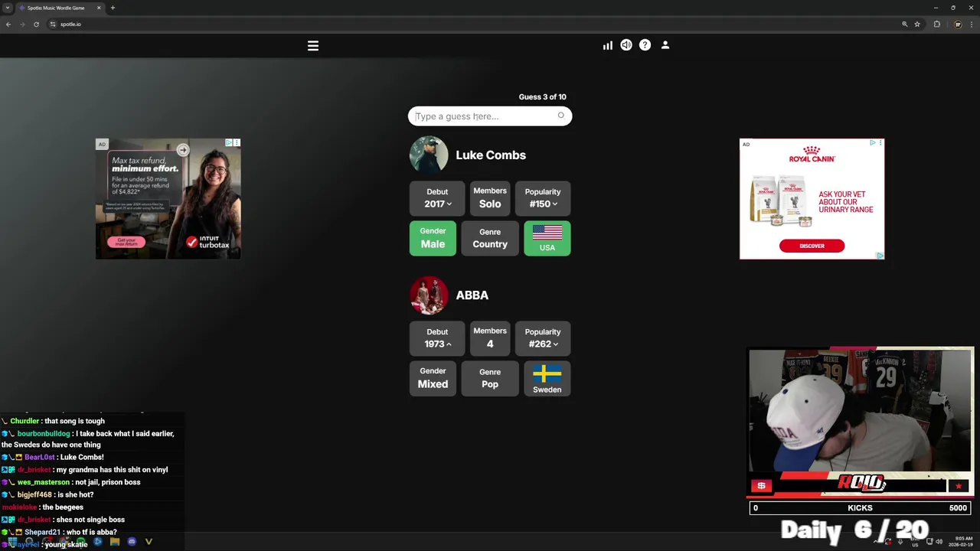Click the Genre Country tile

coord(490,238)
